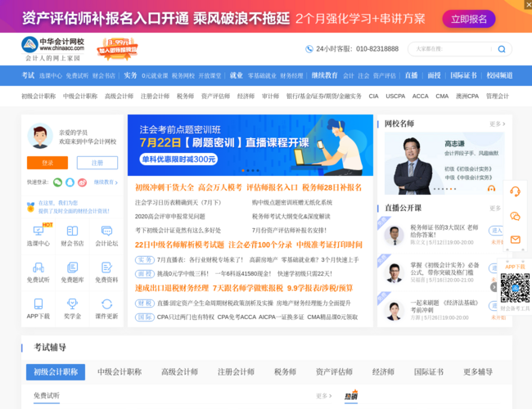Select the 免费试听 headphone icon
This screenshot has width=532, height=409.
tap(38, 267)
